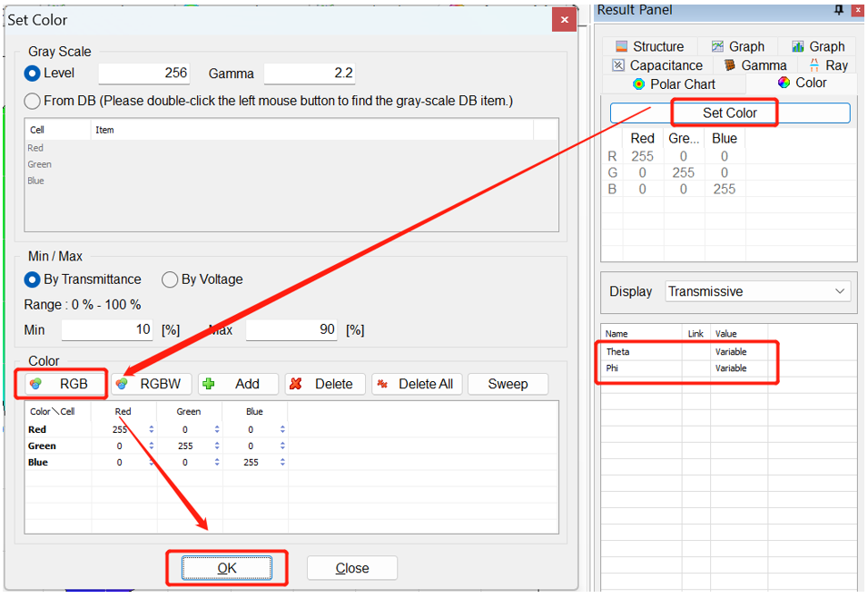Select the From DB gray-scale option
868x598 pixels.
tap(33, 101)
